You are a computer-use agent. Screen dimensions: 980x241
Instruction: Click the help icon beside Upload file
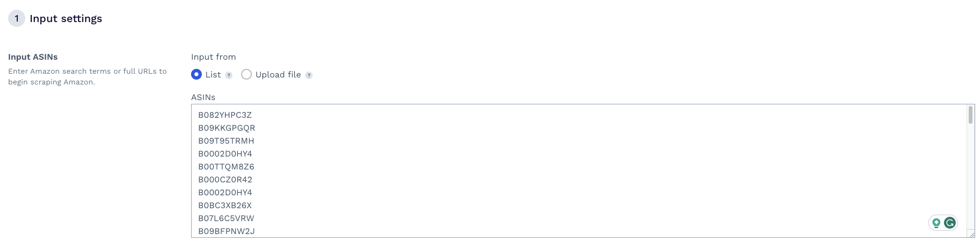coord(309,75)
